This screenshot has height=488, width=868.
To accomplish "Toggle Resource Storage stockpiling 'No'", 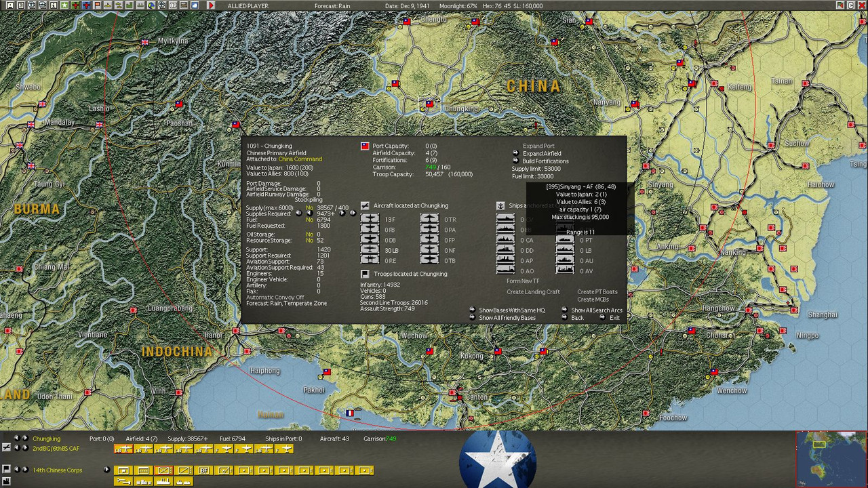I will (309, 241).
